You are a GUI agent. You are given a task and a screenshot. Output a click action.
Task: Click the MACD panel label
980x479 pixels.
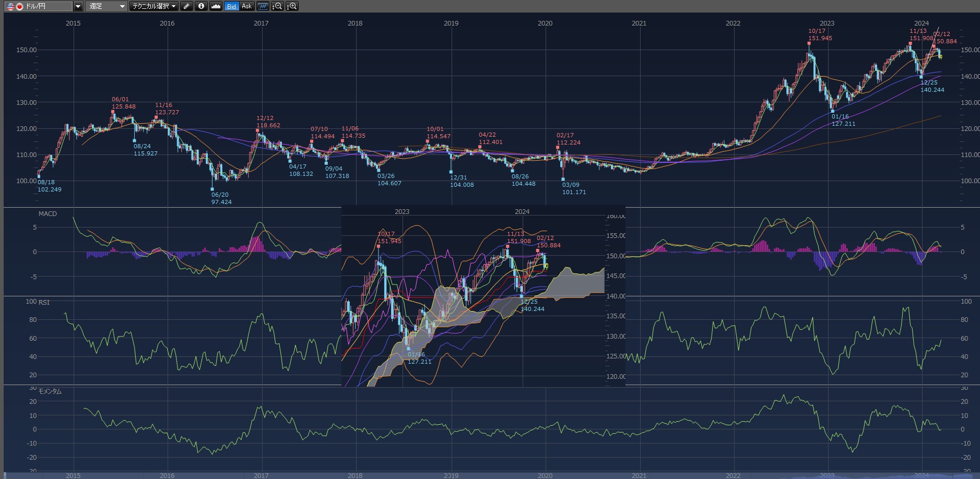(x=48, y=214)
